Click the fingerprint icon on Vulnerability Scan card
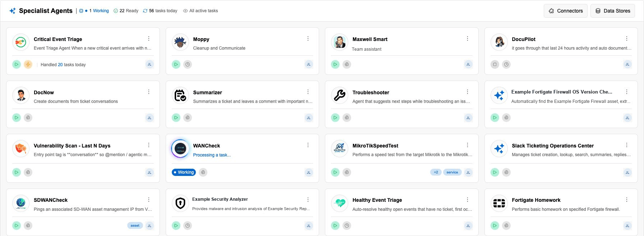The height and width of the screenshot is (236, 644). (28, 172)
